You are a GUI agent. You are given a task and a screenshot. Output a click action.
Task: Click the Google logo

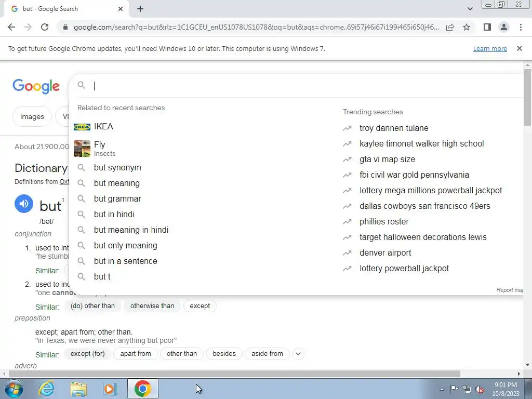tap(36, 86)
